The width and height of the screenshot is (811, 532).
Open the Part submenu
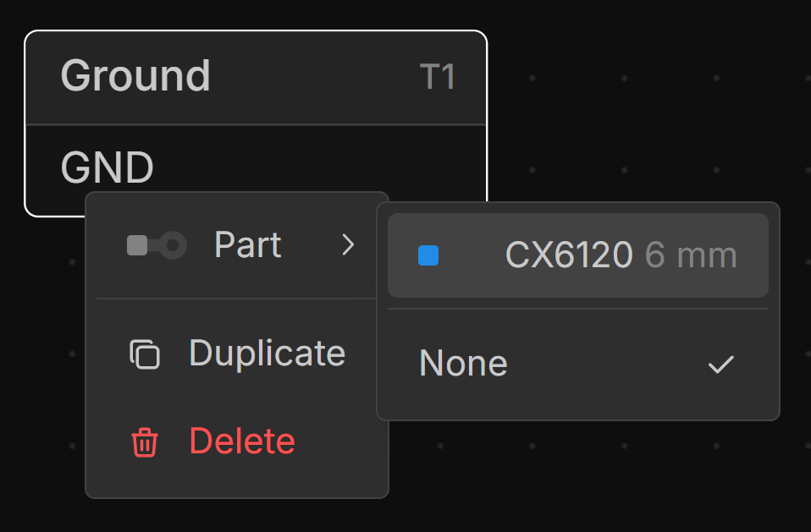[x=247, y=246]
